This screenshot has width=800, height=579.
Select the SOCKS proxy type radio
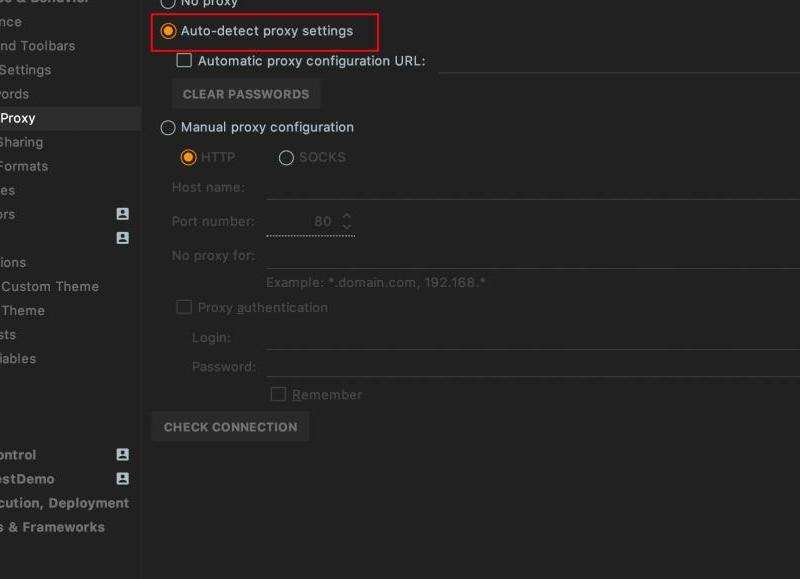[x=286, y=157]
